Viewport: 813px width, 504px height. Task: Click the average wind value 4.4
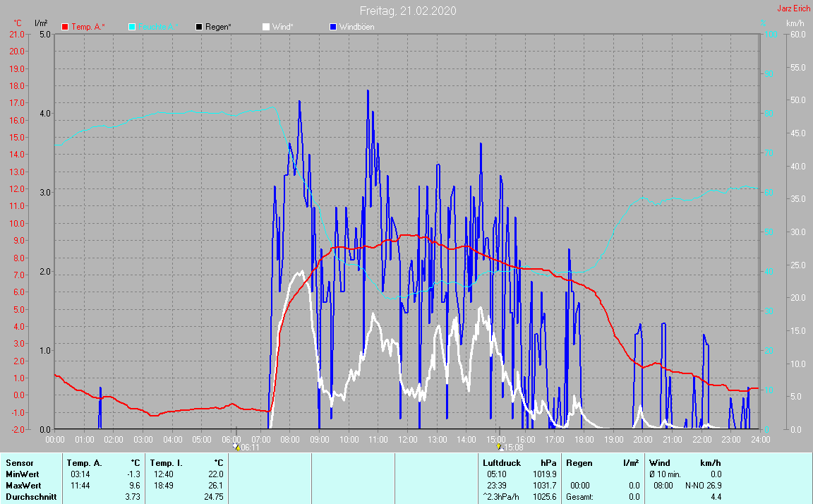716,497
